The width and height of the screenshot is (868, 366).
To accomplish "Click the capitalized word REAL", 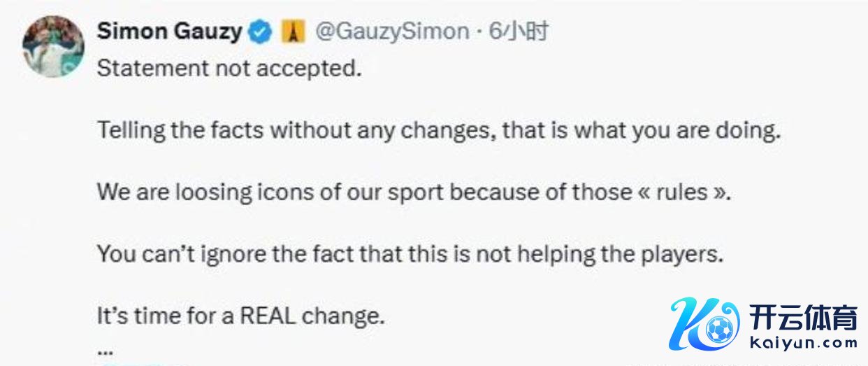I will point(268,316).
